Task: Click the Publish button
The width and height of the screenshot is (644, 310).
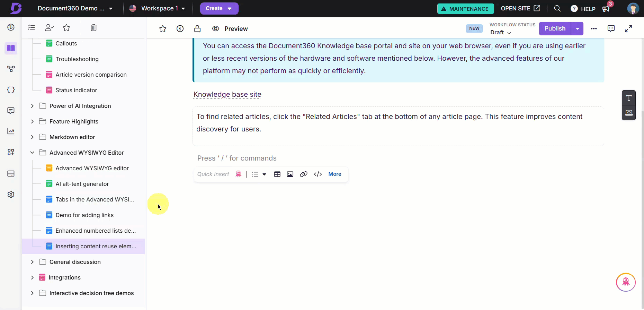Action: coord(555,28)
